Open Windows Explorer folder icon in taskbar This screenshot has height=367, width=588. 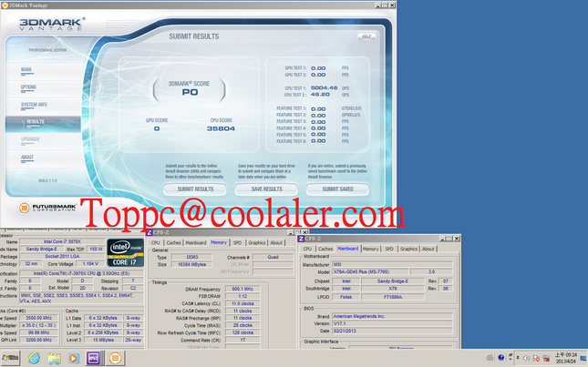[54, 359]
